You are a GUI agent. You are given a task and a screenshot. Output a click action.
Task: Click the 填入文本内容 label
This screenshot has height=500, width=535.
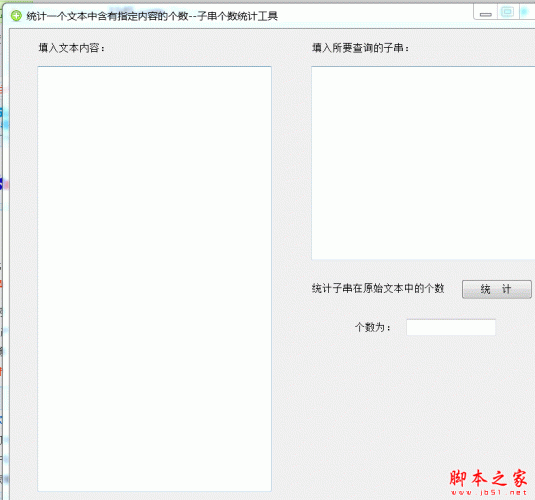click(x=72, y=48)
